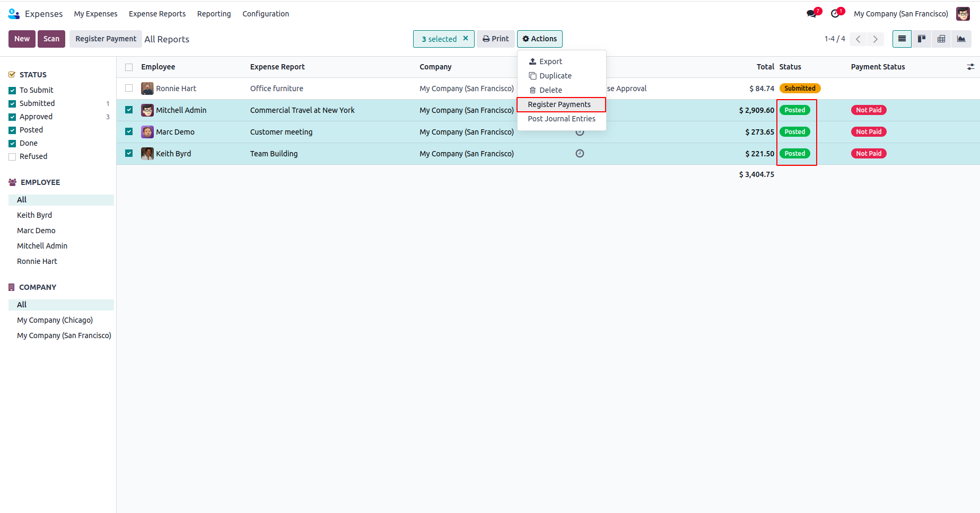Choose Register Payments from Actions menu
Image resolution: width=980 pixels, height=513 pixels.
[x=562, y=104]
